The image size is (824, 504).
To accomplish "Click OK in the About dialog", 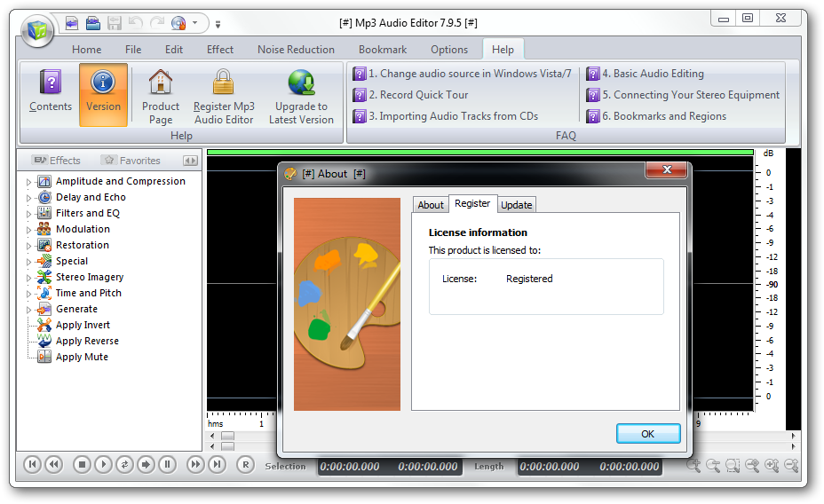I will (x=648, y=434).
